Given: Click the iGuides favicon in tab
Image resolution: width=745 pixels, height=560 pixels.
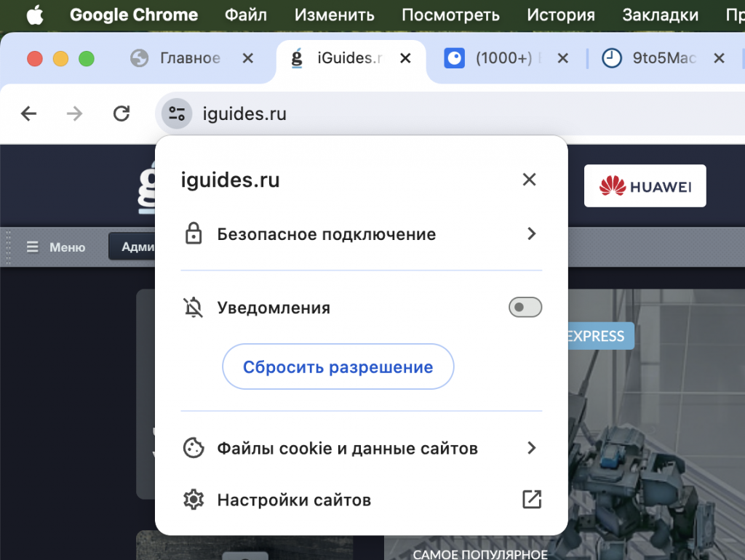Looking at the screenshot, I should coord(297,58).
